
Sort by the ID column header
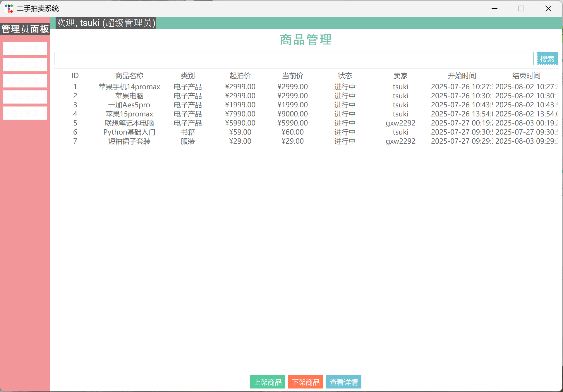(75, 76)
